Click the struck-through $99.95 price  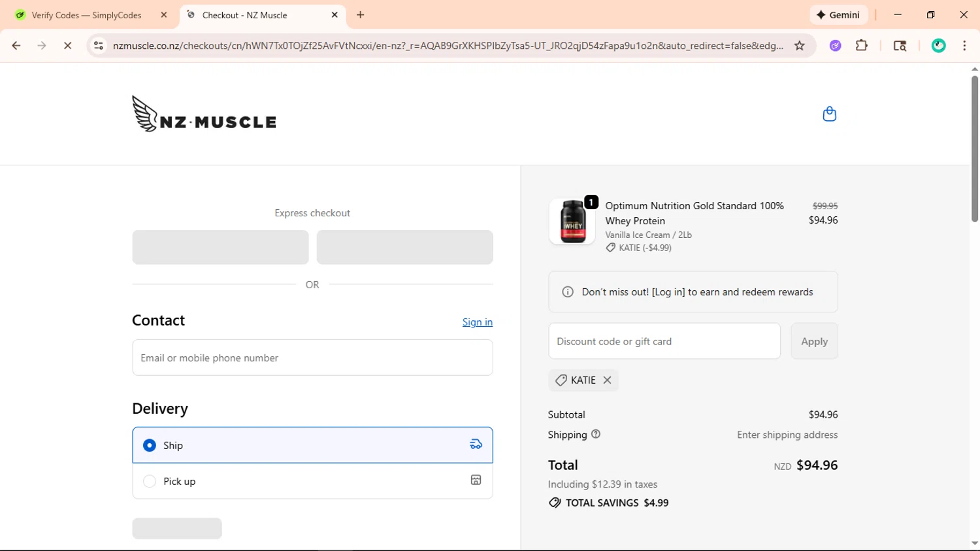pyautogui.click(x=825, y=206)
